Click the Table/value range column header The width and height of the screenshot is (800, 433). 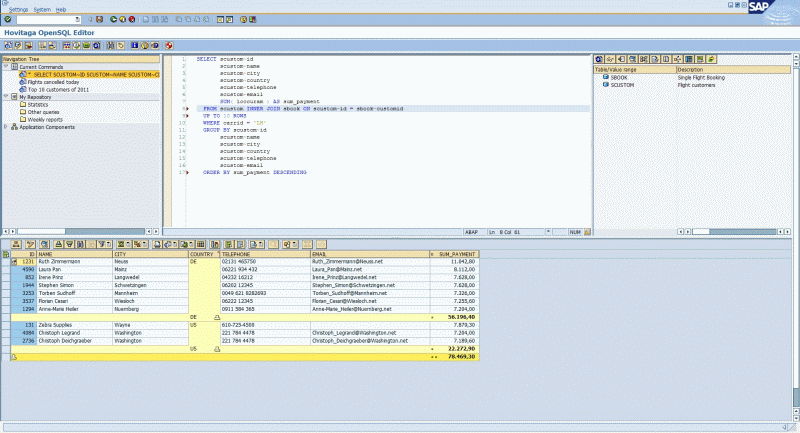pos(635,69)
